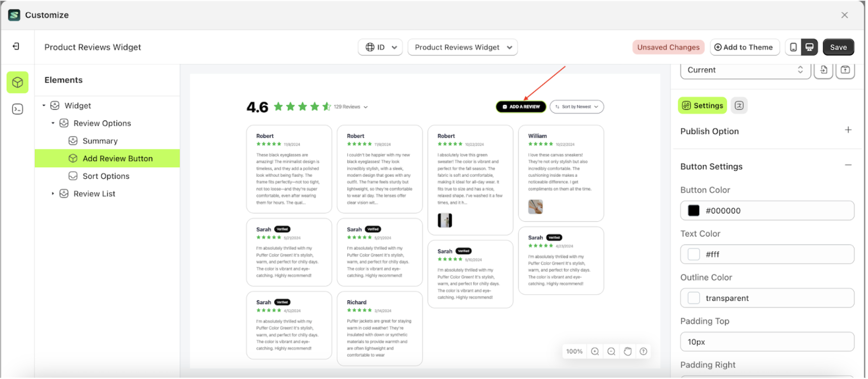The width and height of the screenshot is (868, 379).
Task: Click the Richard reviewer name
Action: pyautogui.click(x=356, y=302)
